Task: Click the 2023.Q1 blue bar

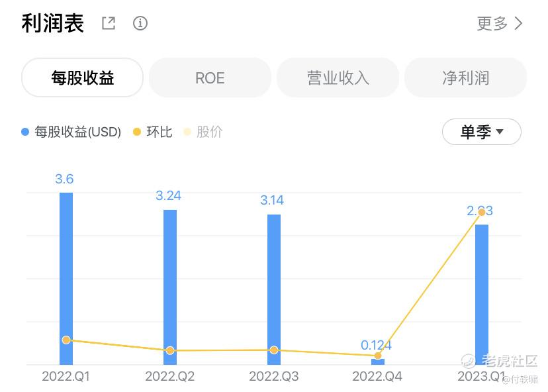Action: (482, 295)
